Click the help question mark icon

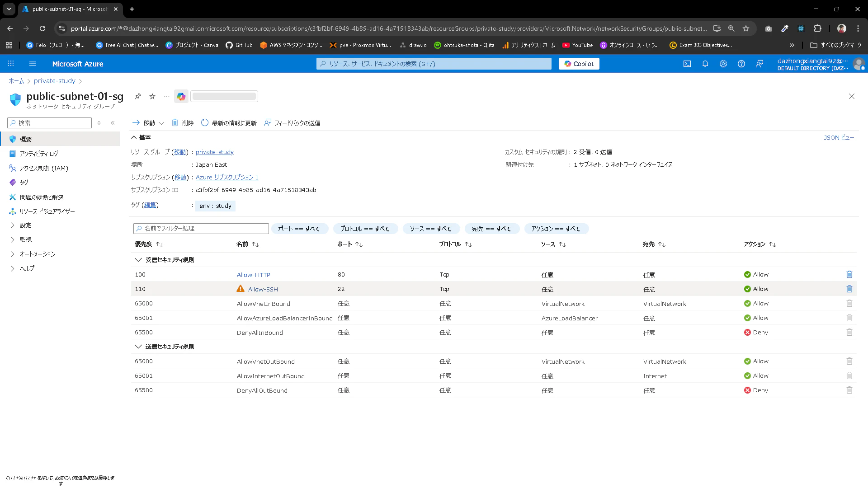pyautogui.click(x=741, y=64)
